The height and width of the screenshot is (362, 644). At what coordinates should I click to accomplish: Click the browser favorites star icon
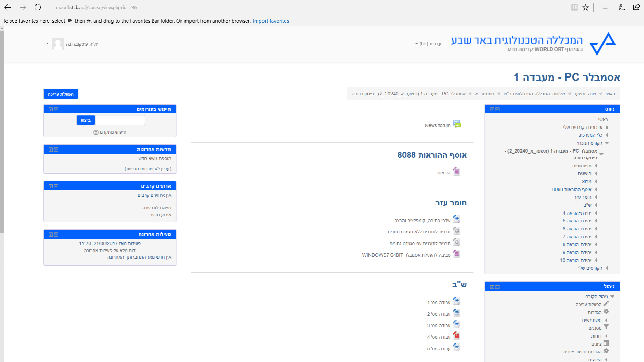pyautogui.click(x=586, y=7)
